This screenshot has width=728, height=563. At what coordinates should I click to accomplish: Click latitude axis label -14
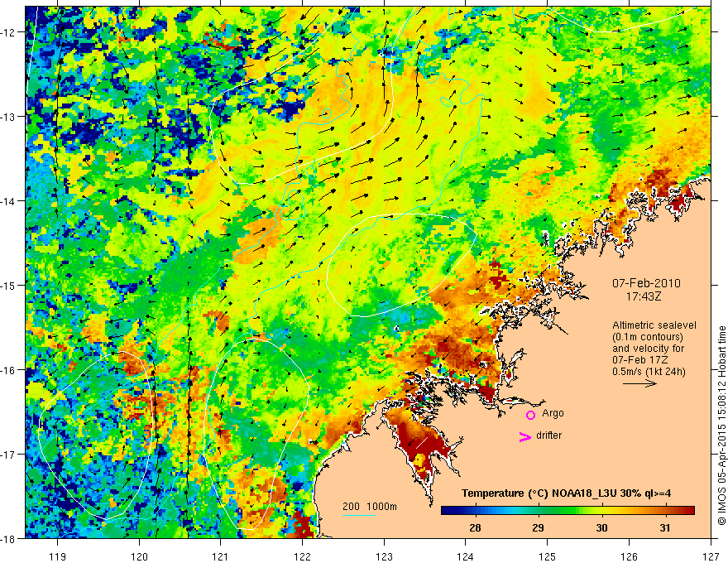pos(9,200)
